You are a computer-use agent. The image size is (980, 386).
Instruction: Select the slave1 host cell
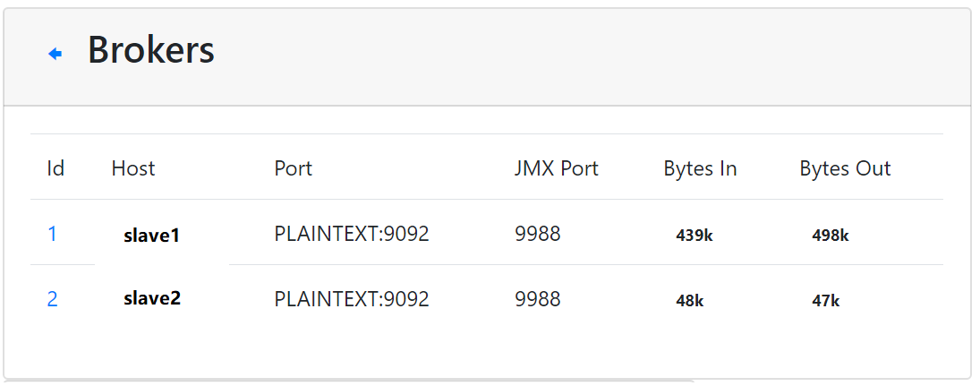click(x=152, y=236)
